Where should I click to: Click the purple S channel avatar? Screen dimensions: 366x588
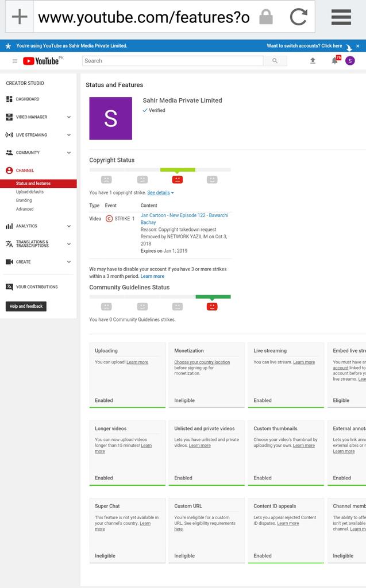(110, 118)
